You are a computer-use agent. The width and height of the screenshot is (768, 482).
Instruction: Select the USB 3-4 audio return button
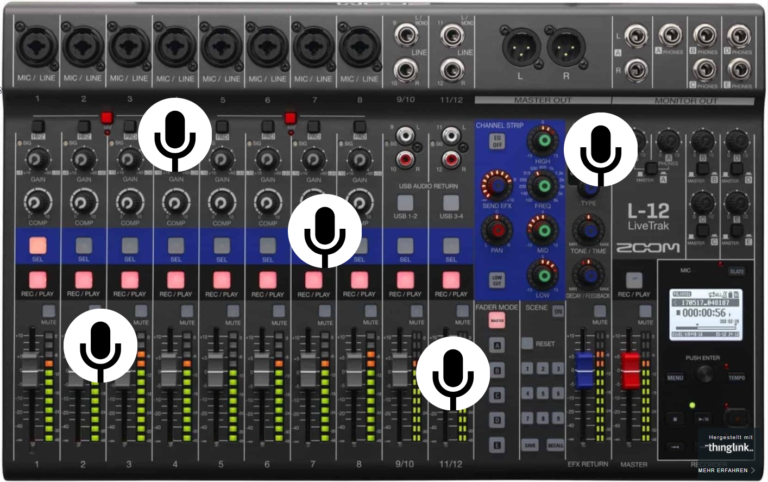[451, 202]
